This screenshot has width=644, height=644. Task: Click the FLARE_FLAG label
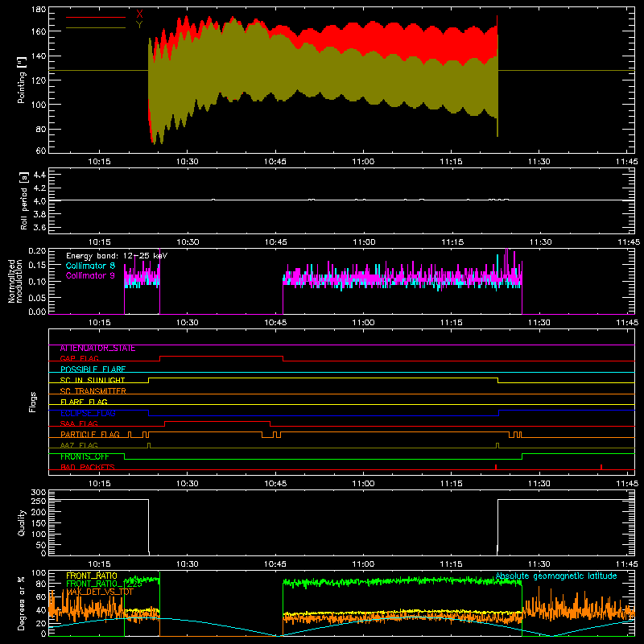pos(84,402)
